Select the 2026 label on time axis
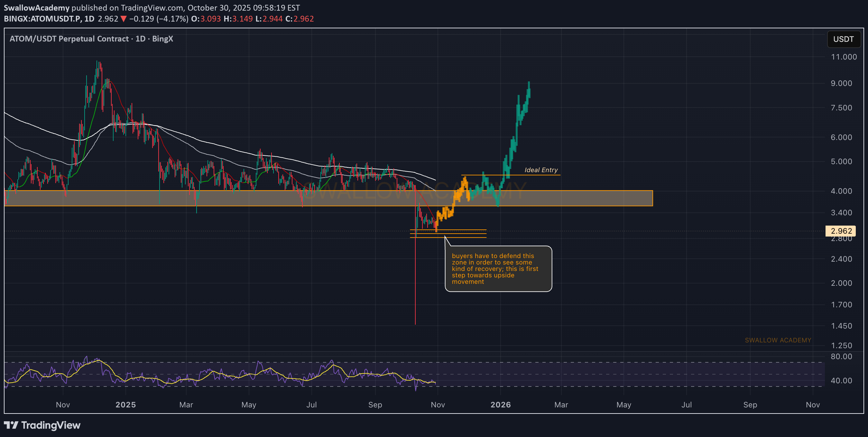Image resolution: width=868 pixels, height=437 pixels. pos(500,404)
